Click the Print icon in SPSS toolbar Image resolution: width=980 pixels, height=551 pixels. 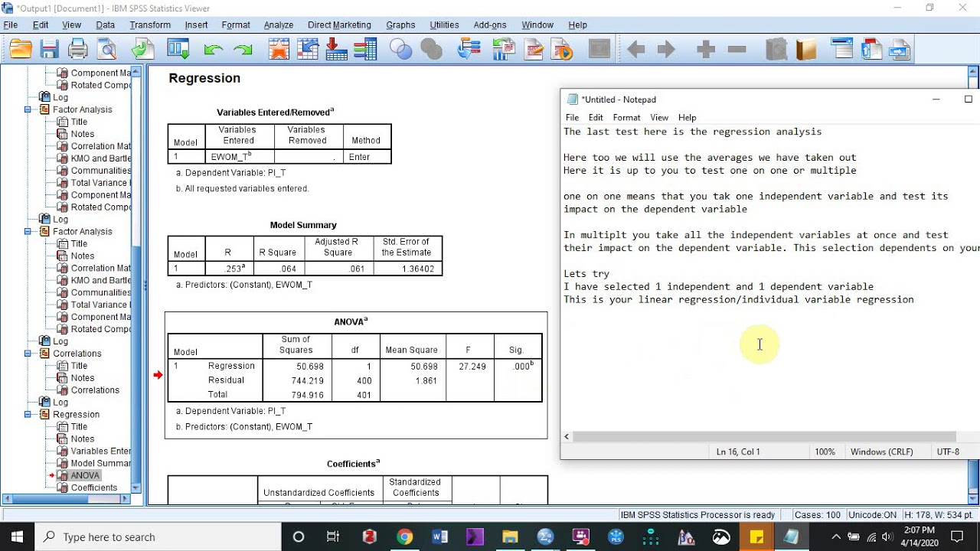78,51
